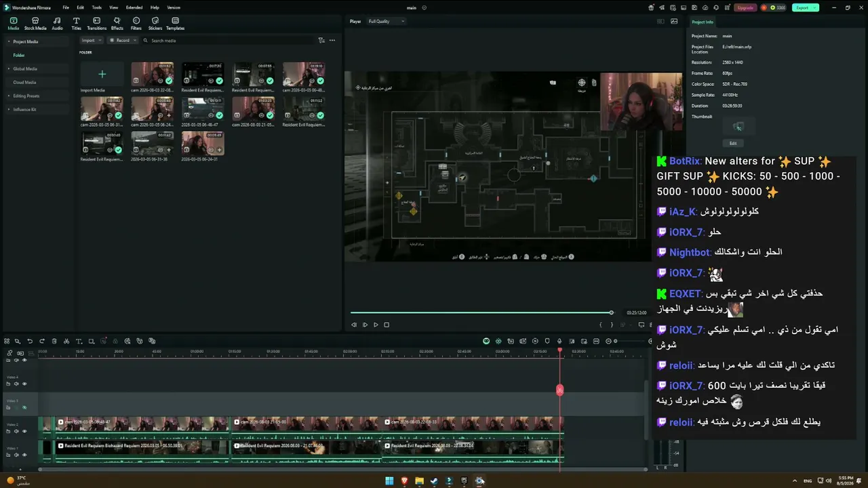Screen dimensions: 868x488
Task: Open the Record dropdown
Action: (123, 41)
